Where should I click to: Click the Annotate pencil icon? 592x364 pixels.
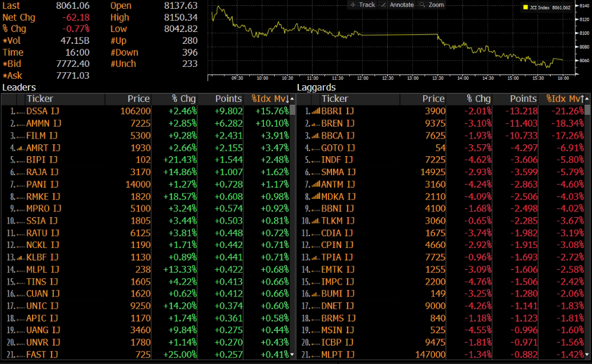384,5
